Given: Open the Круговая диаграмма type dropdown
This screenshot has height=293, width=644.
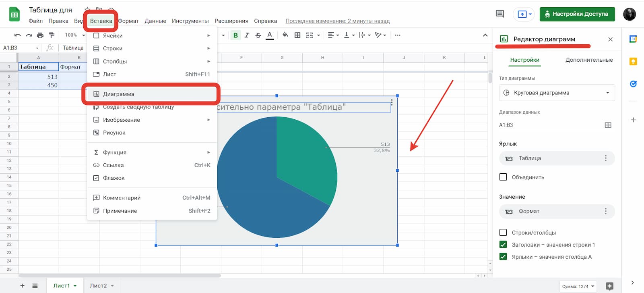Looking at the screenshot, I should (557, 93).
